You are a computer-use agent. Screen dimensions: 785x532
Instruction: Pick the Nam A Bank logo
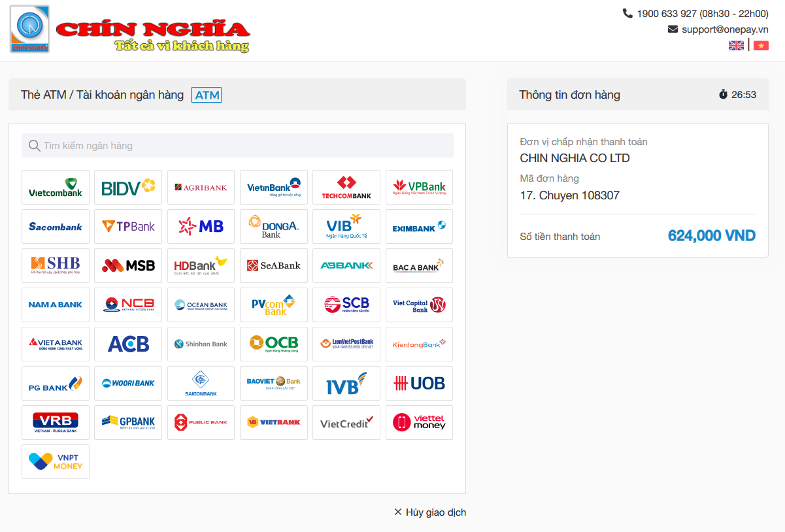click(56, 305)
